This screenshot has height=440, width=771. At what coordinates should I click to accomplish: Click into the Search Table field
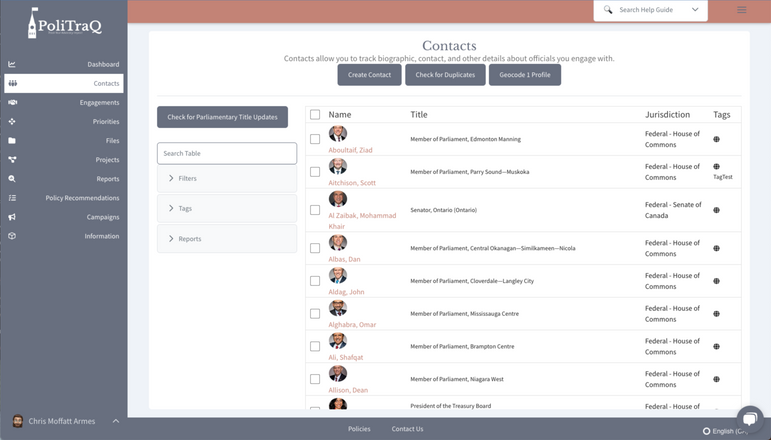click(227, 153)
